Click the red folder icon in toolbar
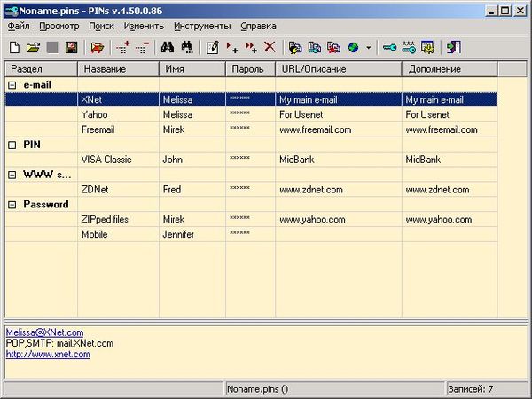Image resolution: width=532 pixels, height=399 pixels. (x=98, y=48)
